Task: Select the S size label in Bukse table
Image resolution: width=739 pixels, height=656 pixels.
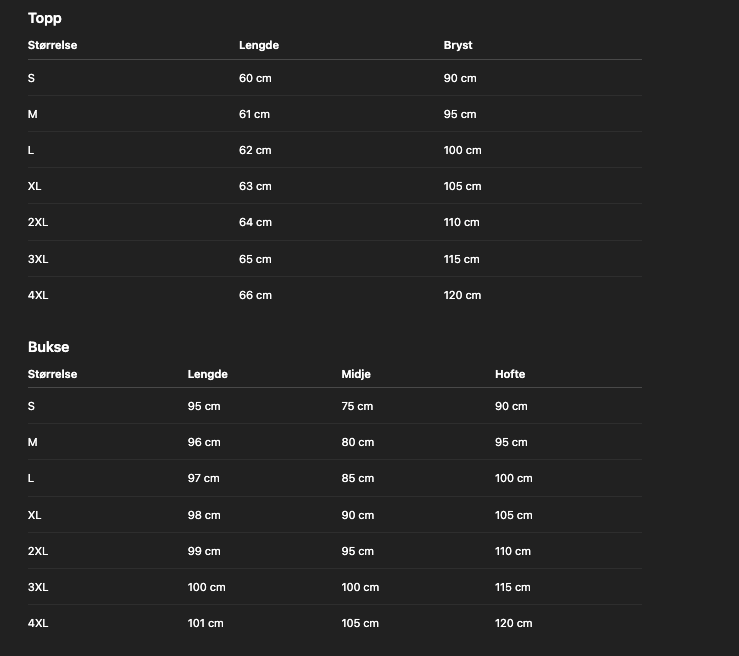Action: tap(31, 406)
